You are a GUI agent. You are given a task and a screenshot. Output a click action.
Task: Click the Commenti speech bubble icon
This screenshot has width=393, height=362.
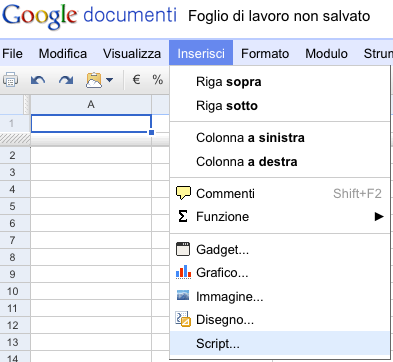(x=183, y=193)
